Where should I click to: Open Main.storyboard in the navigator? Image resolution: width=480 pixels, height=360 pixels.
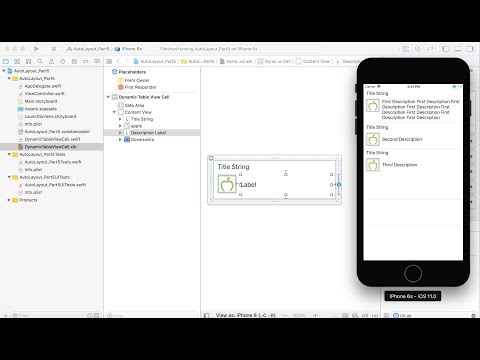(41, 101)
